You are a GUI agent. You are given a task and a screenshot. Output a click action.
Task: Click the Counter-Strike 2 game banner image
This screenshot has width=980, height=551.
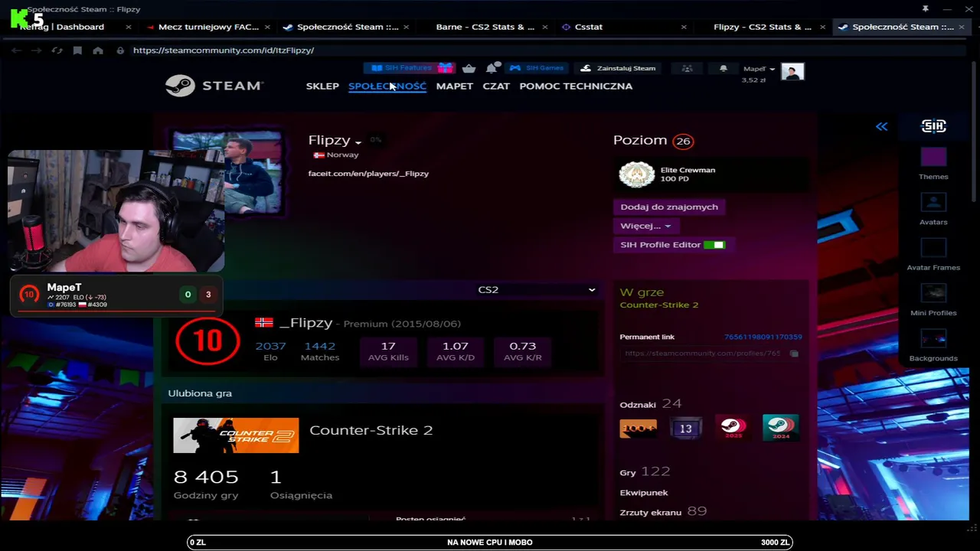[x=236, y=435]
